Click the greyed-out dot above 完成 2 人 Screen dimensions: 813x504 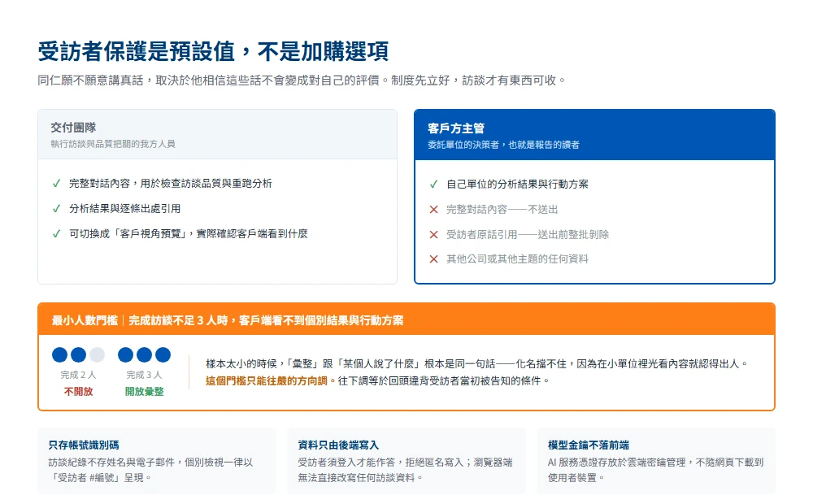pos(97,354)
